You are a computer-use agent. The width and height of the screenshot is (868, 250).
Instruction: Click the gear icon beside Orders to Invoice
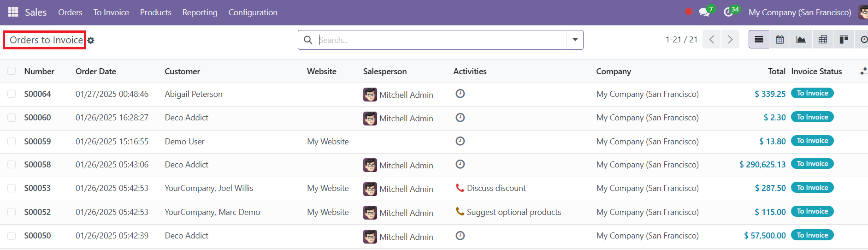pos(91,41)
